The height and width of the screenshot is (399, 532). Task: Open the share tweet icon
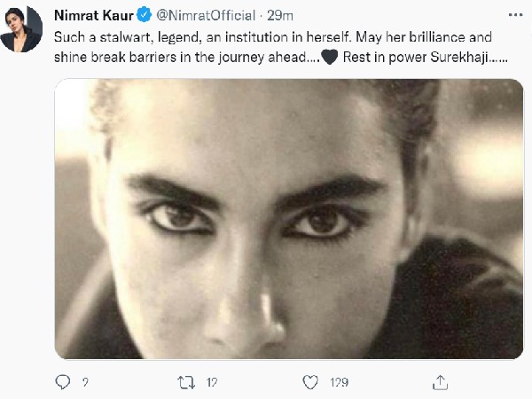(439, 381)
